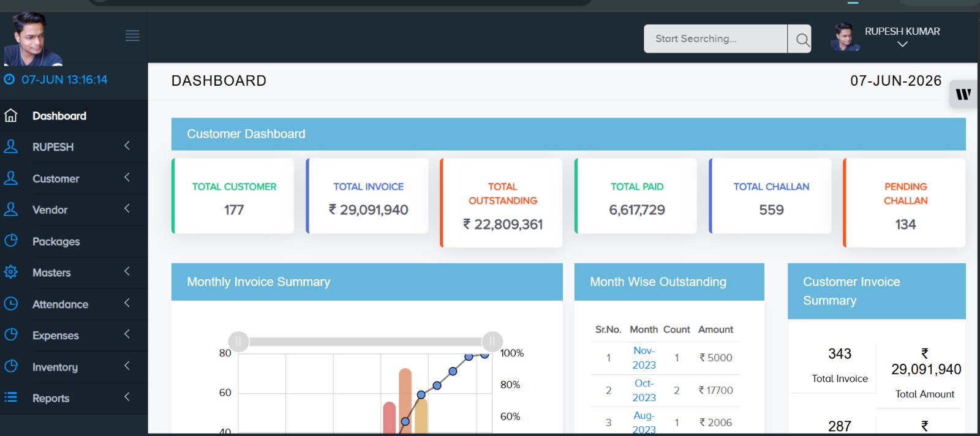
Task: Click the W widget icon at right edge
Action: pyautogui.click(x=963, y=94)
